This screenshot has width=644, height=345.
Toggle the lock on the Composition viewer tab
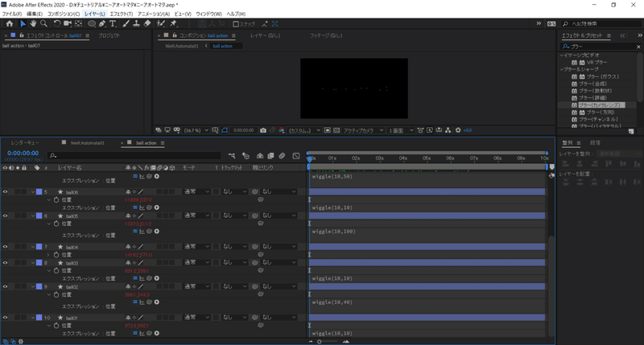[x=175, y=35]
